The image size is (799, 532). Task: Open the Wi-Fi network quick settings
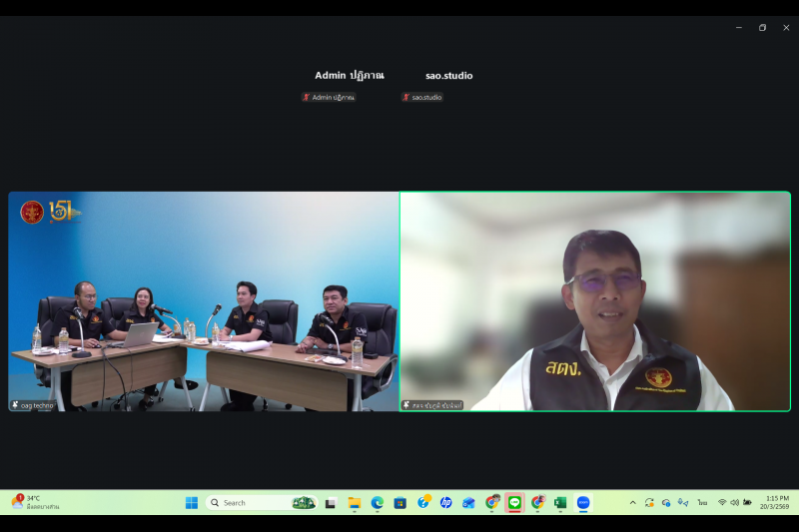[x=722, y=503]
